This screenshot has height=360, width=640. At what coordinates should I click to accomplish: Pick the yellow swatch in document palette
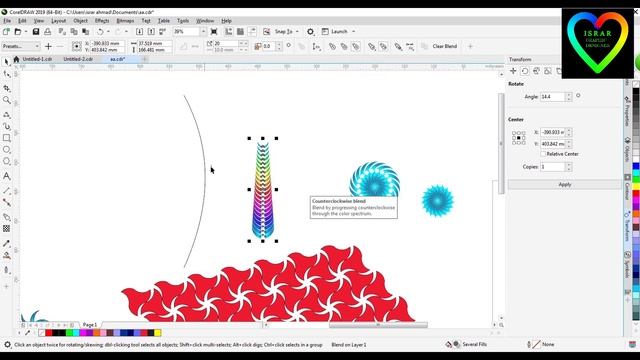(x=158, y=333)
